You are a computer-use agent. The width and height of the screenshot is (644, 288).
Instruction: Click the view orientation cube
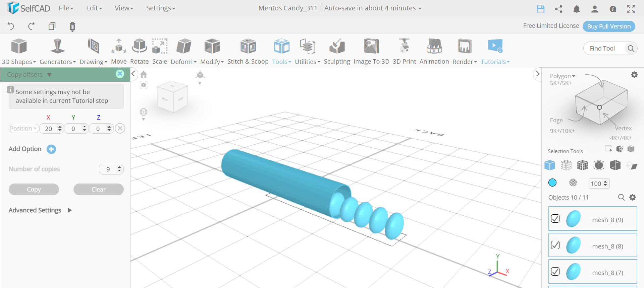point(172,97)
